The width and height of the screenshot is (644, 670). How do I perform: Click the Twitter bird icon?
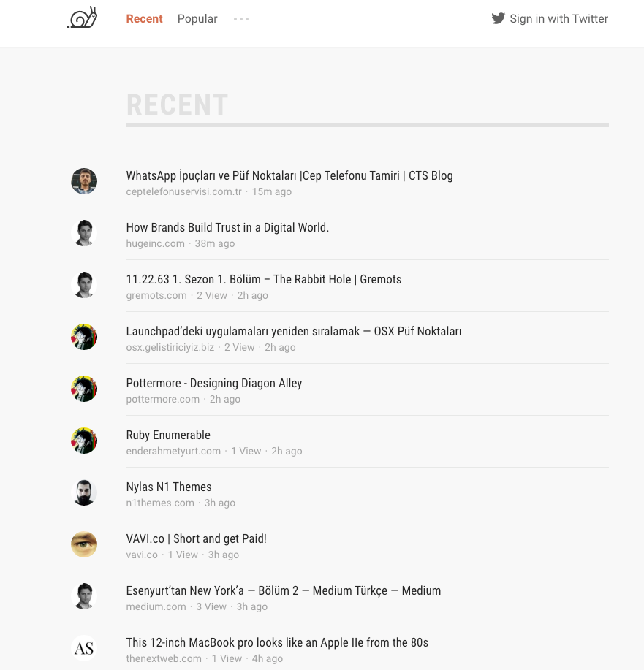(x=499, y=19)
